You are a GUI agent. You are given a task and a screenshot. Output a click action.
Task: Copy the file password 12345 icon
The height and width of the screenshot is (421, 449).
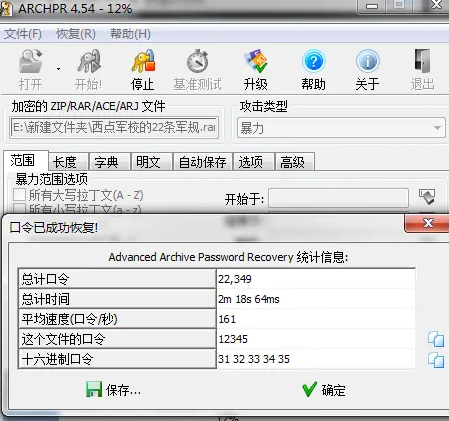[436, 339]
